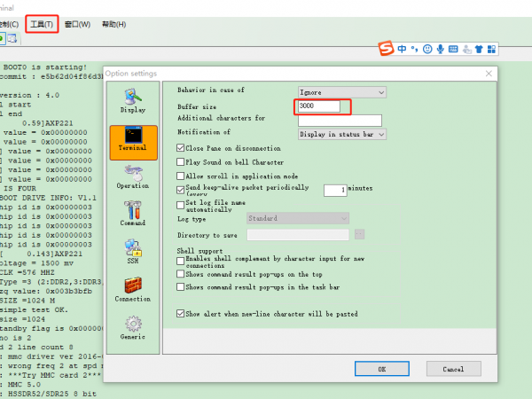The width and height of the screenshot is (532, 399).
Task: Click the OK button
Action: 380,368
